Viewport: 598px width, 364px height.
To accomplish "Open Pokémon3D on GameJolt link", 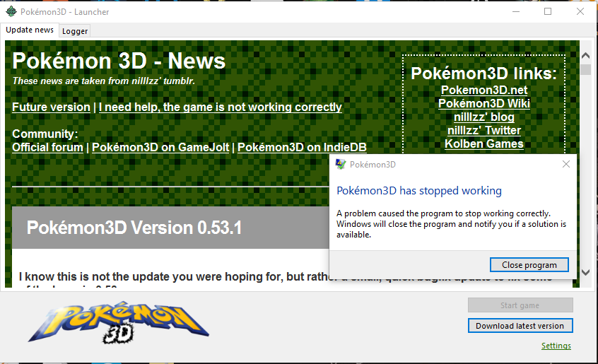I will click(160, 148).
